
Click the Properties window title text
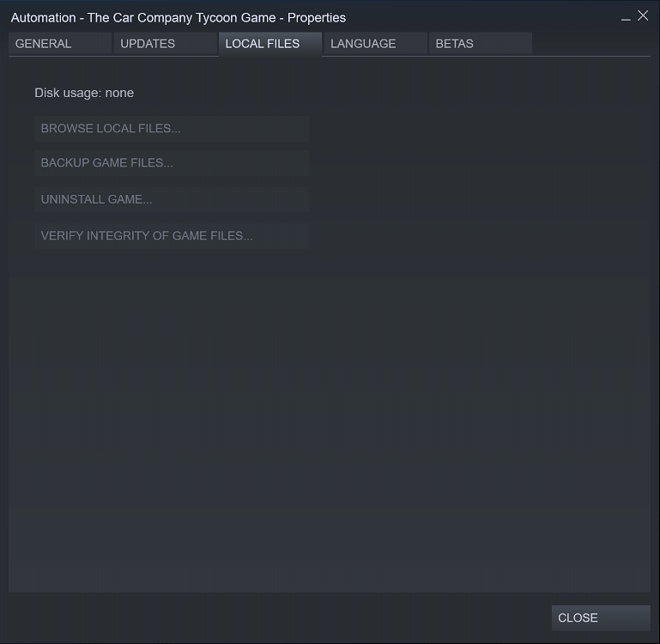(179, 17)
